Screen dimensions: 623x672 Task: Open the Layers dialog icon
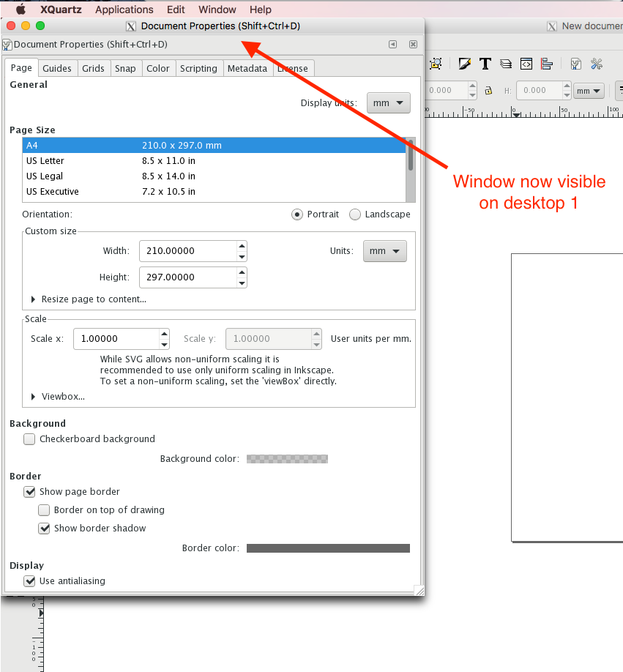(505, 64)
